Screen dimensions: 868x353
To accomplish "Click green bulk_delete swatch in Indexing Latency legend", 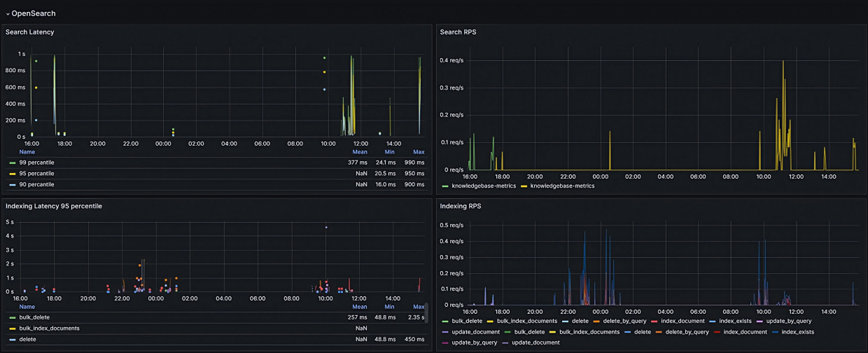I will (13, 317).
